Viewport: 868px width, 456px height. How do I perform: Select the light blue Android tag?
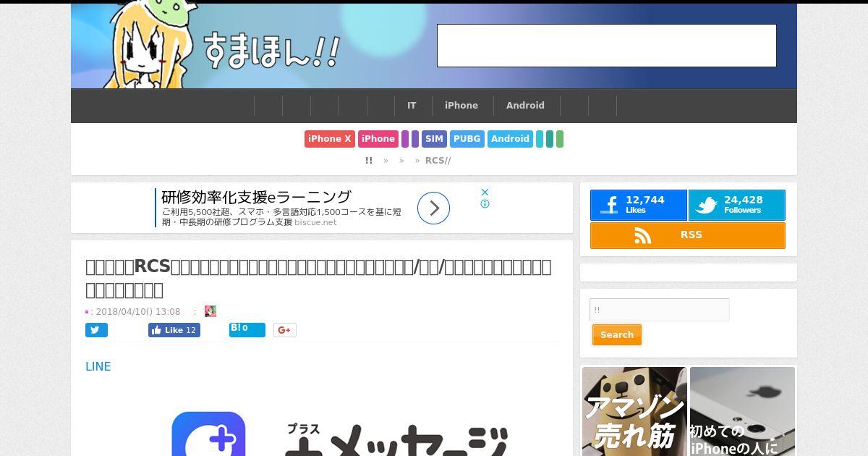[x=511, y=139]
